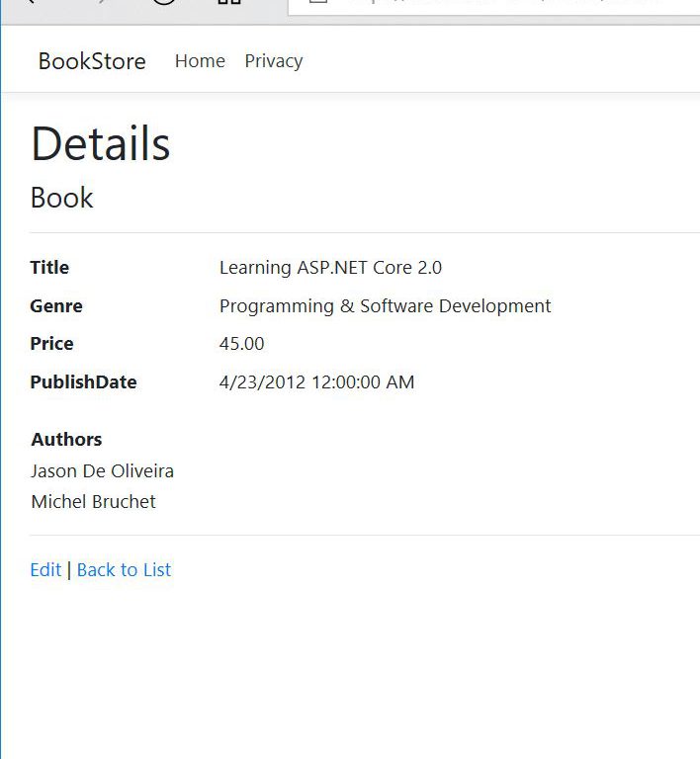Click the publish date 4/23/2012 value
The image size is (700, 759).
click(316, 382)
